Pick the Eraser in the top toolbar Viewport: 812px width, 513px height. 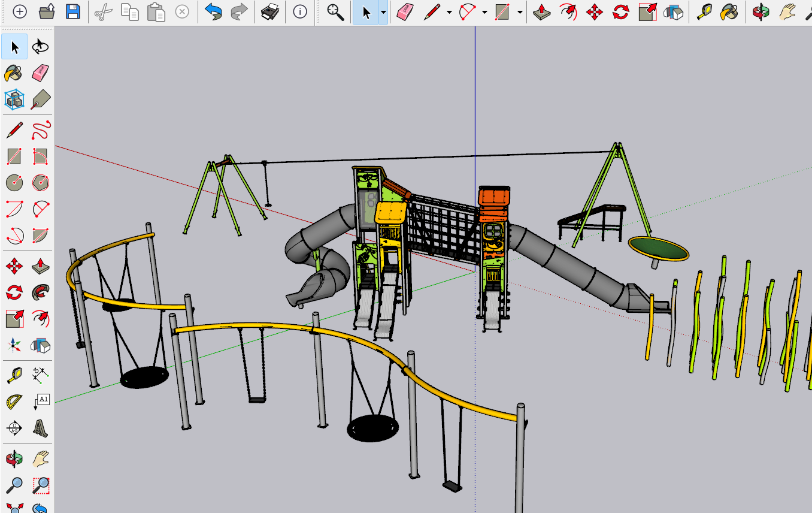[405, 12]
